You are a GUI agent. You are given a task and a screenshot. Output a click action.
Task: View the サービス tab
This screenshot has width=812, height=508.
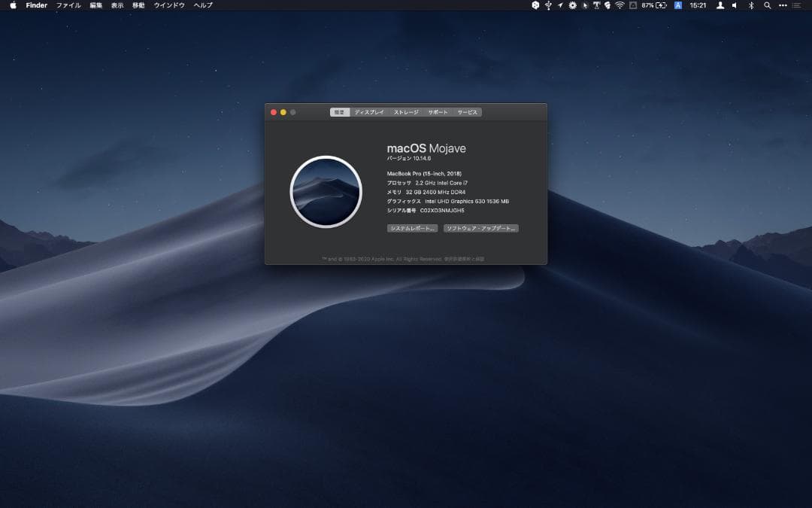point(467,111)
